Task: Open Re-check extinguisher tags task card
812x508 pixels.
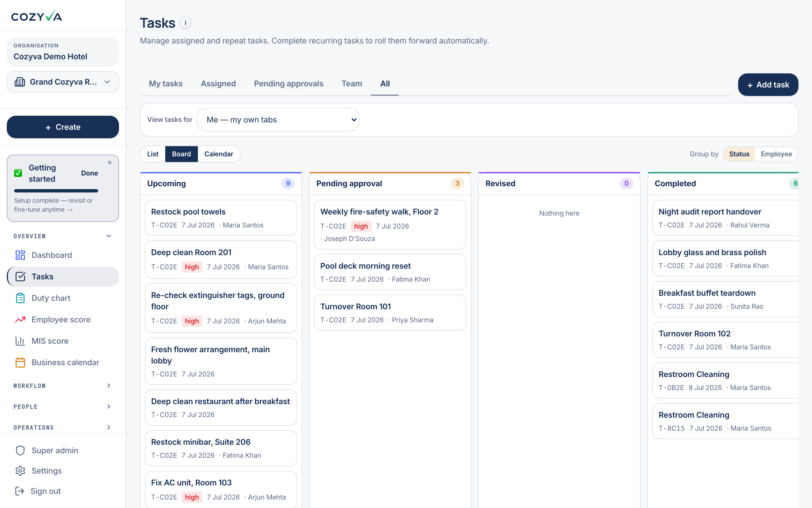Action: coord(221,308)
